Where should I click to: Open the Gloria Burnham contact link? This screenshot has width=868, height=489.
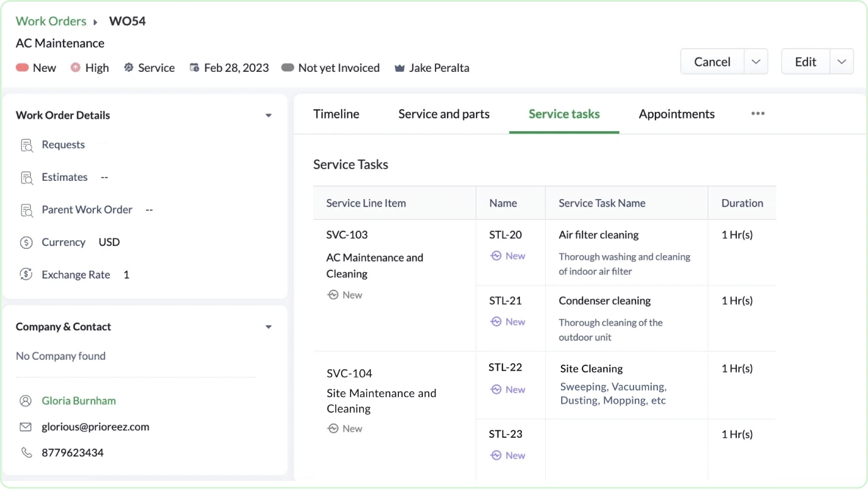coord(79,401)
